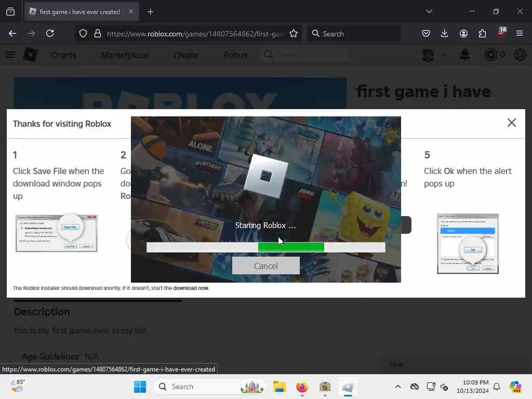Bookmark this page with the star
The height and width of the screenshot is (399, 532).
(x=294, y=34)
